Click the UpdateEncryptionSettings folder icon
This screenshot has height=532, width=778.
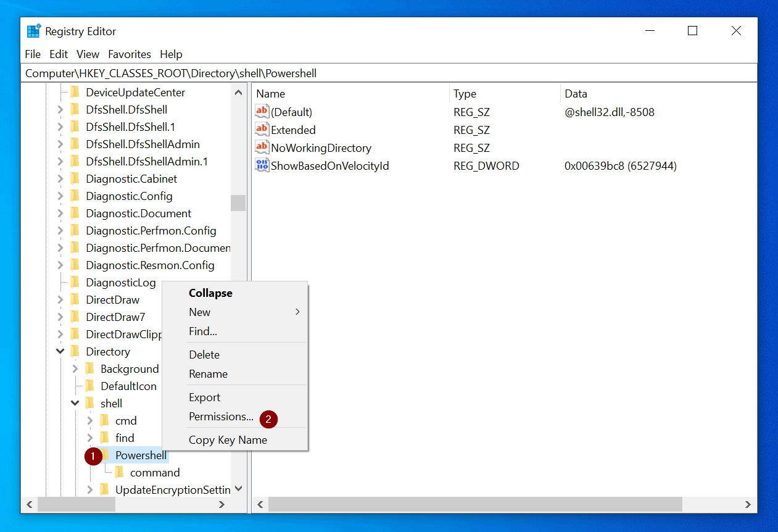pyautogui.click(x=105, y=489)
